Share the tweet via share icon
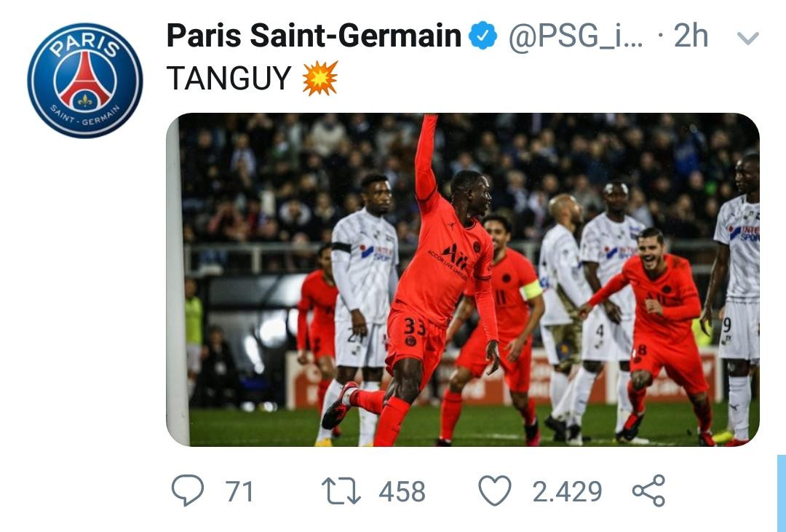The height and width of the screenshot is (532, 786). pos(648,491)
